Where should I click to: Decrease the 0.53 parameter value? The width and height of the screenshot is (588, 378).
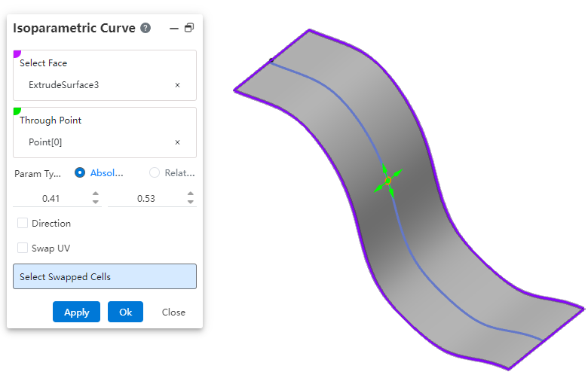pyautogui.click(x=190, y=202)
